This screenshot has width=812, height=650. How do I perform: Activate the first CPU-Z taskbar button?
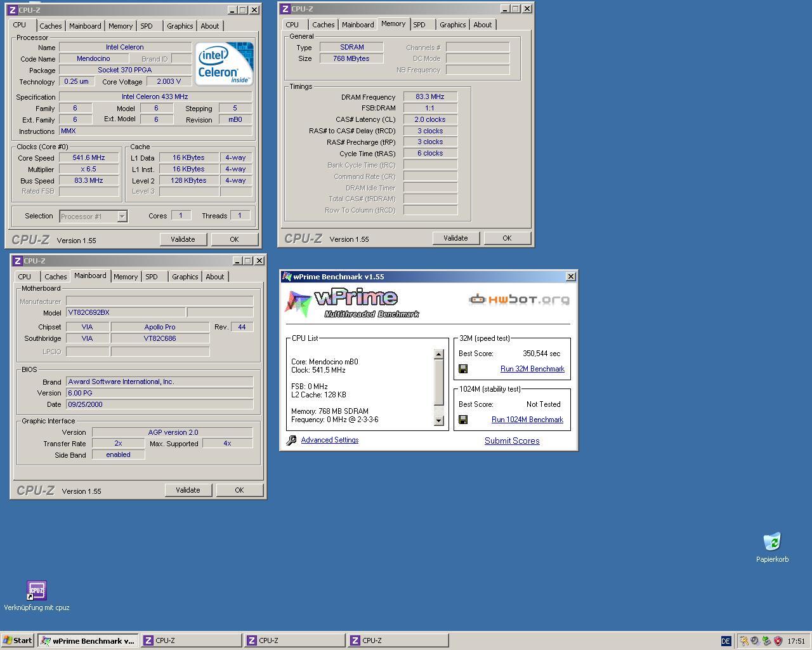click(191, 640)
